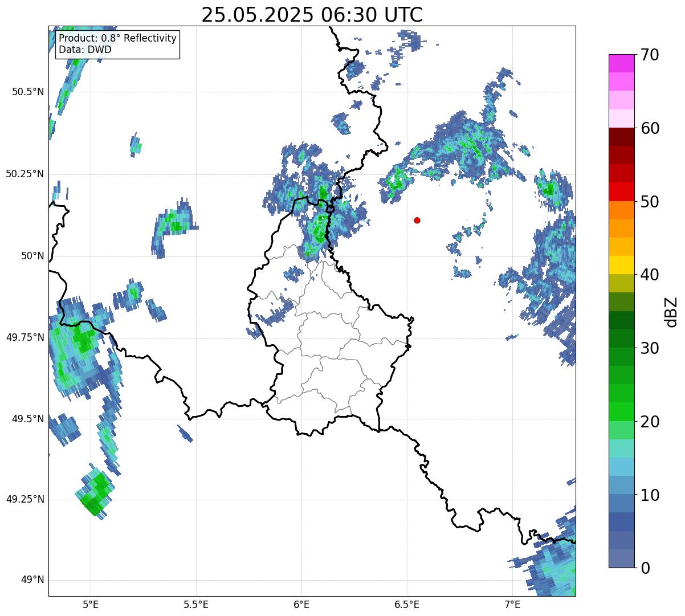Click the dark maroon swatch just below 60

621,137
